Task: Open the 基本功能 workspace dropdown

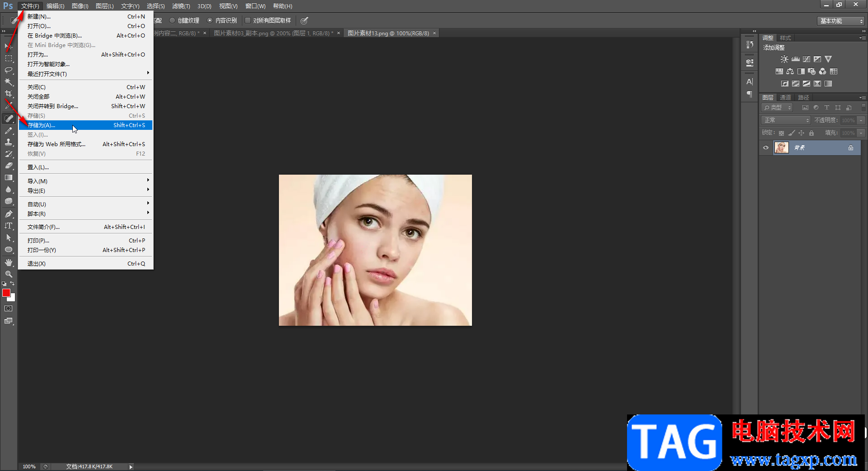Action: (x=841, y=21)
